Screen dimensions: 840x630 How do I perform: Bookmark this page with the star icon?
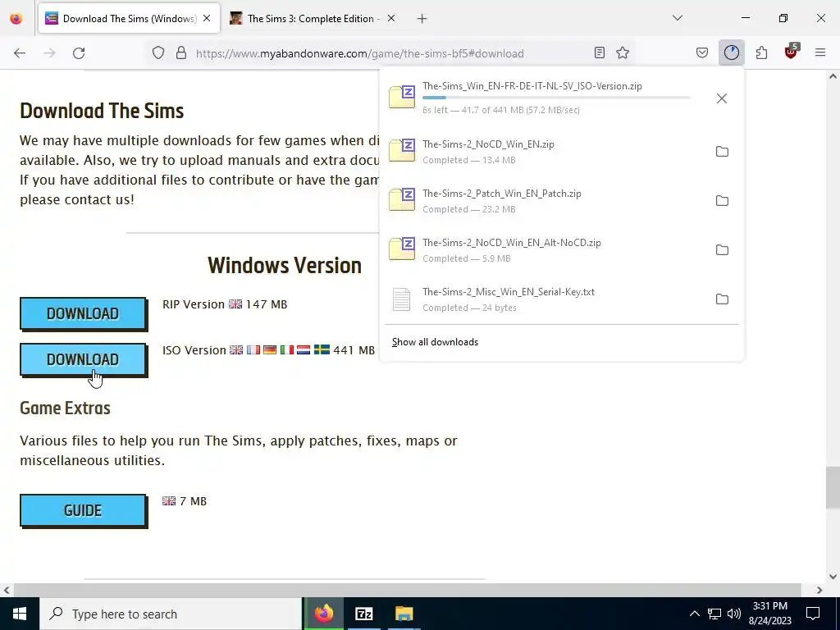[x=623, y=52]
